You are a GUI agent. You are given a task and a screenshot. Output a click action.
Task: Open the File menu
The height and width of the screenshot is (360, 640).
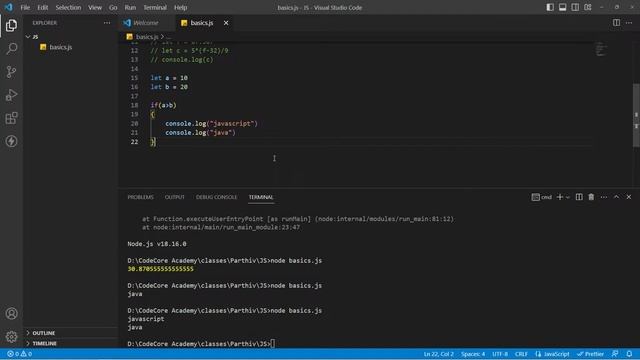coord(25,7)
